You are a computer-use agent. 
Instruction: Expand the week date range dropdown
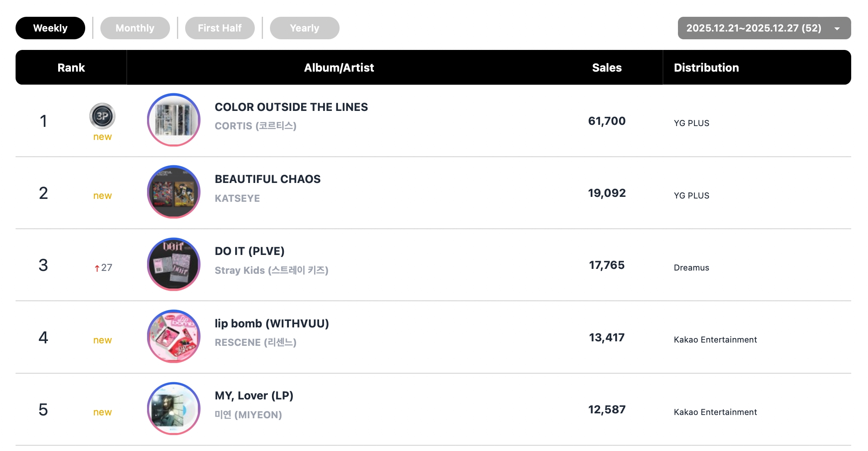(753, 28)
